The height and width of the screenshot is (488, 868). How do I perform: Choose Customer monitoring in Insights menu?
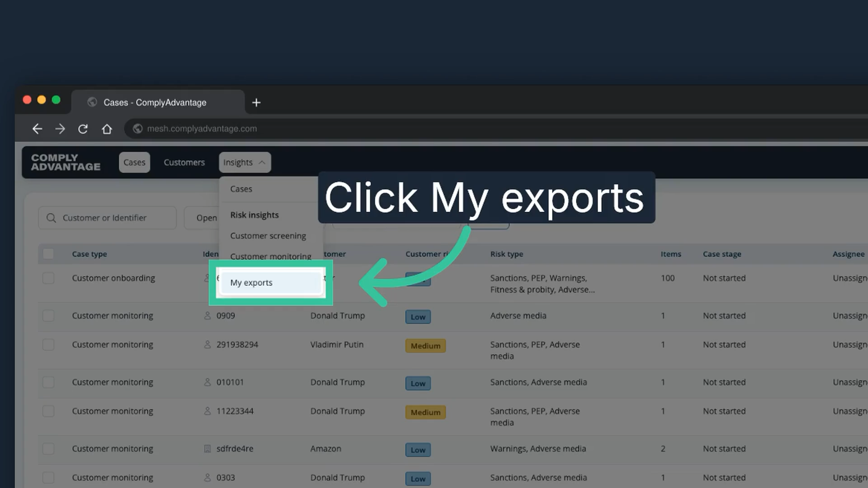coord(271,256)
